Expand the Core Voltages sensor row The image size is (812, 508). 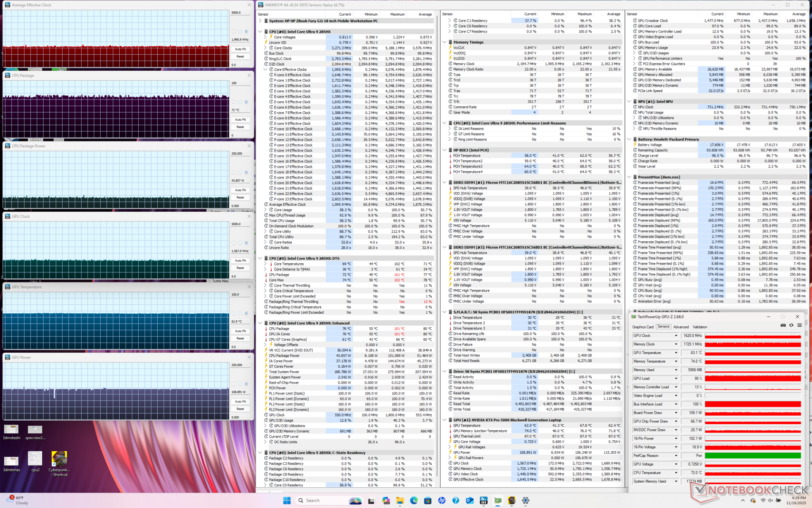266,37
